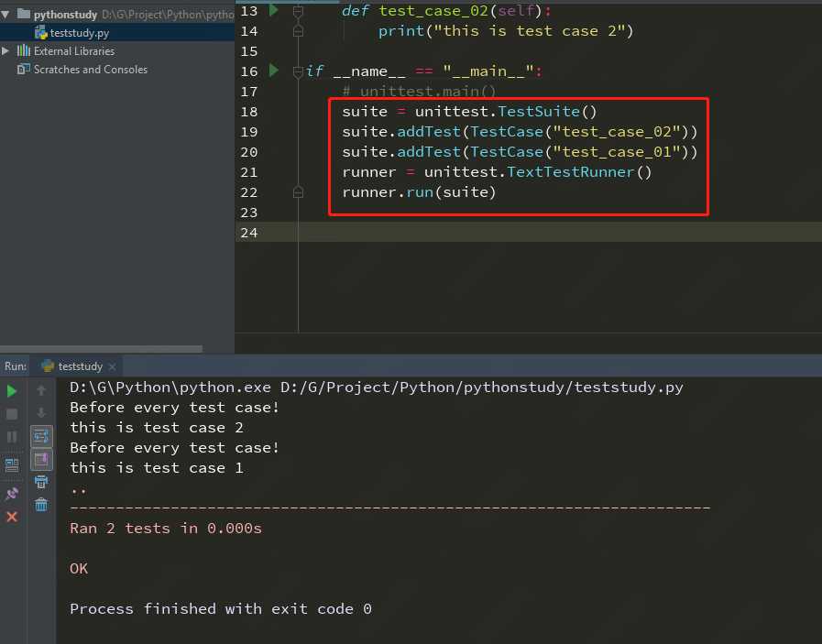Click the Restore Layout icon in Run panel

coord(12,464)
